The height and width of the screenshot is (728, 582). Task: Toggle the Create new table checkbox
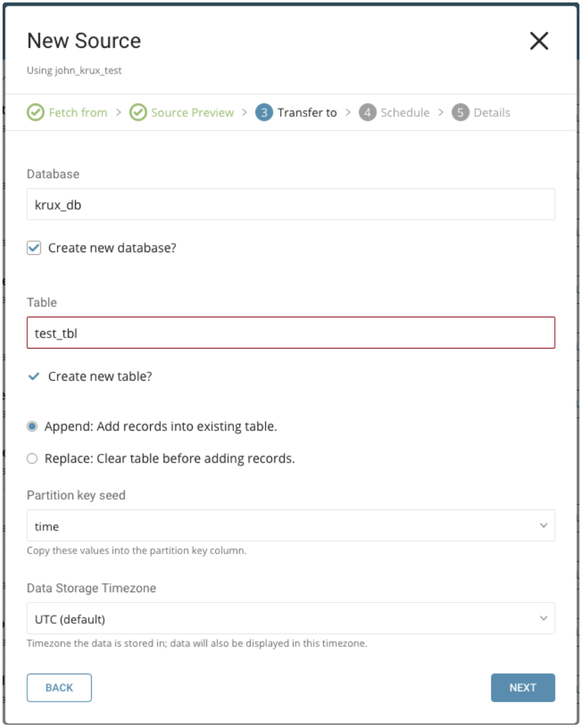coord(34,376)
